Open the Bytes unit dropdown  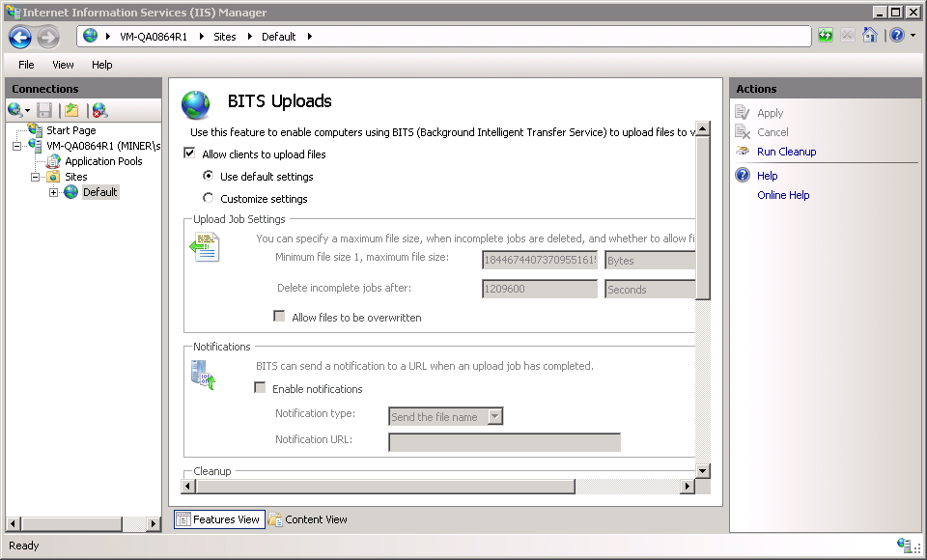pyautogui.click(x=650, y=260)
